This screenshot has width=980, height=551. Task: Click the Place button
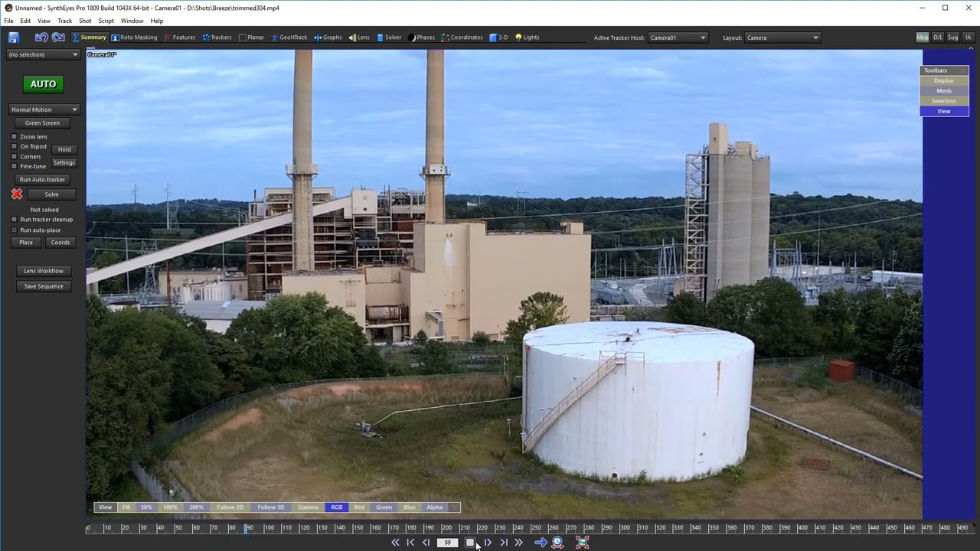click(x=26, y=243)
